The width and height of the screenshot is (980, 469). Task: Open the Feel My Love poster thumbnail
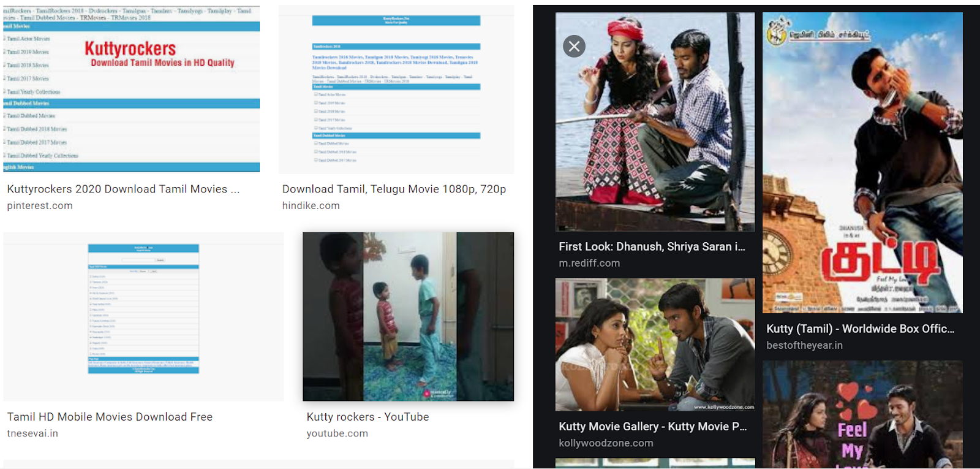(862, 414)
